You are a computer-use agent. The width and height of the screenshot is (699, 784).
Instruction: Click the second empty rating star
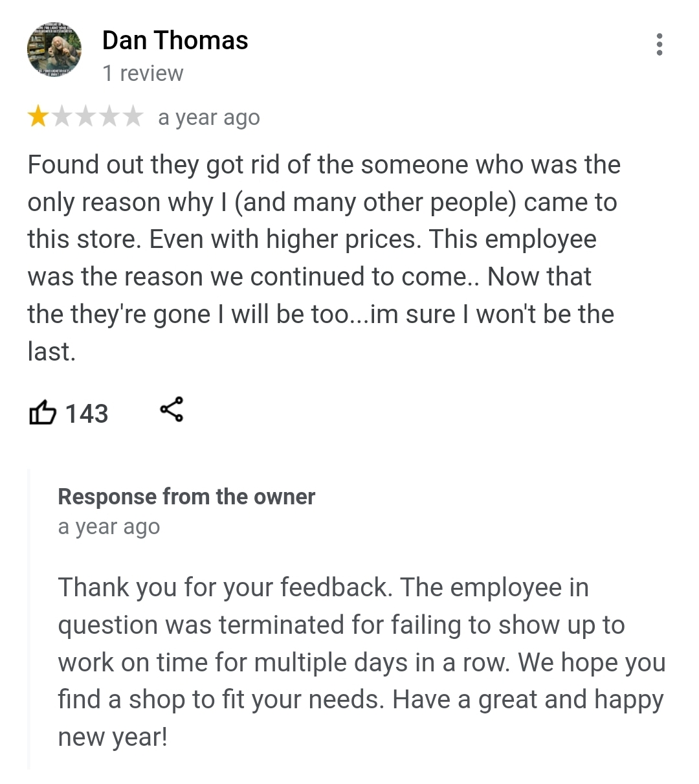[62, 117]
